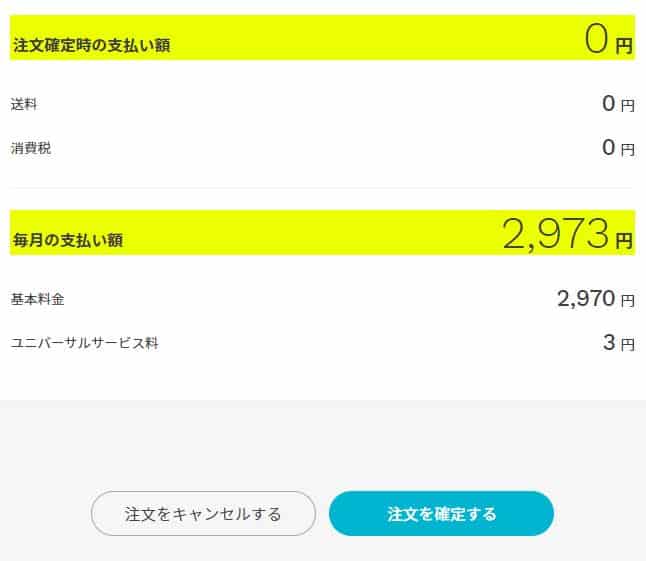Click the 注文を確定する confirm button
Viewport: 646px width, 561px height.
pyautogui.click(x=441, y=514)
